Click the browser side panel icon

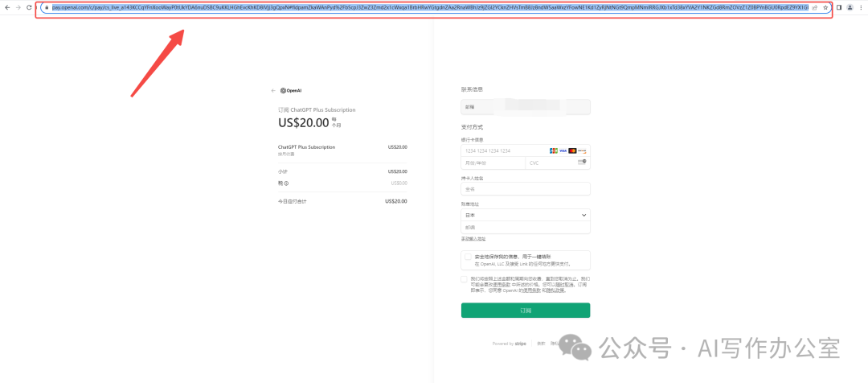[839, 7]
